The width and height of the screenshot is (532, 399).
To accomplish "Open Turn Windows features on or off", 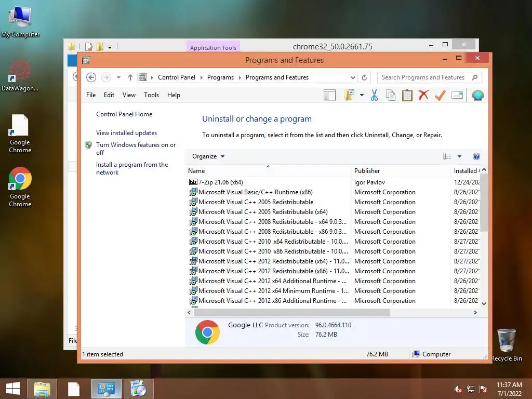I will [136, 149].
